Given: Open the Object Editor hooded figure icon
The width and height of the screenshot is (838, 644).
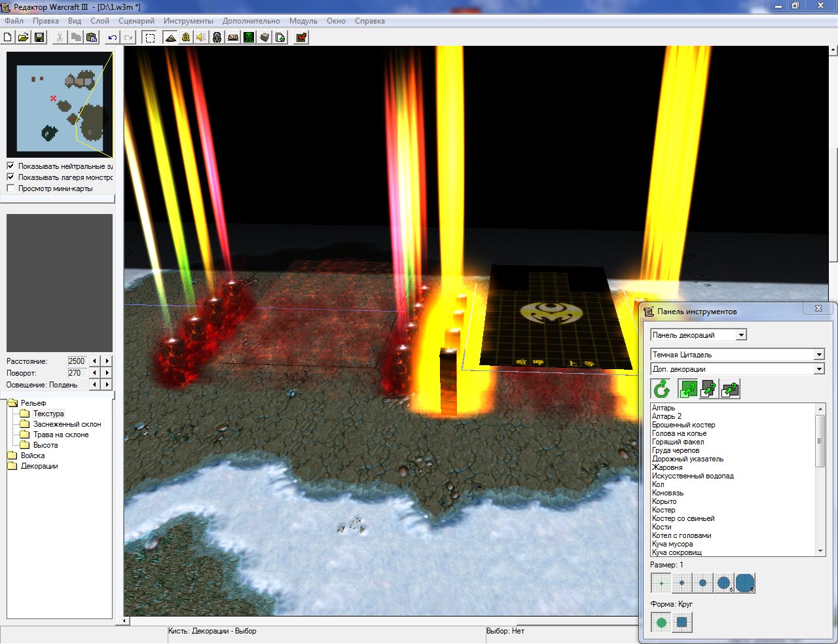Looking at the screenshot, I should 217,37.
